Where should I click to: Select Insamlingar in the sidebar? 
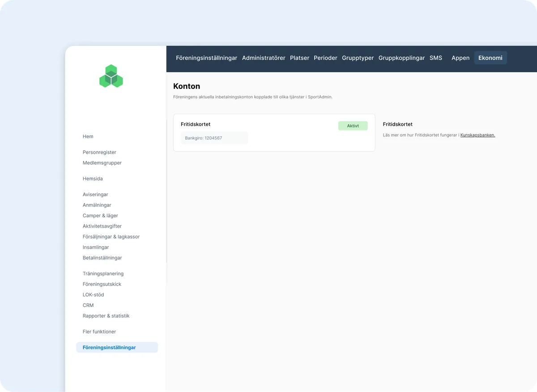[x=96, y=247]
